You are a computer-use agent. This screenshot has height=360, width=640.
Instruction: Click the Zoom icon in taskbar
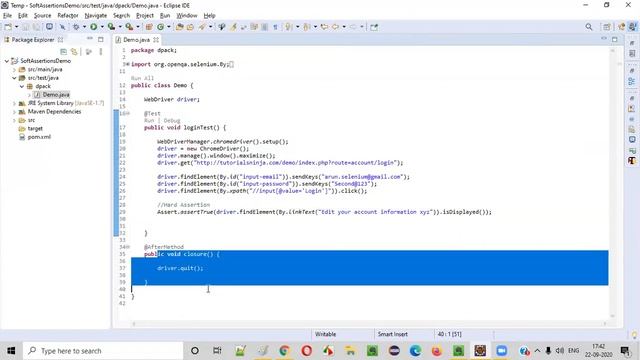(x=502, y=351)
